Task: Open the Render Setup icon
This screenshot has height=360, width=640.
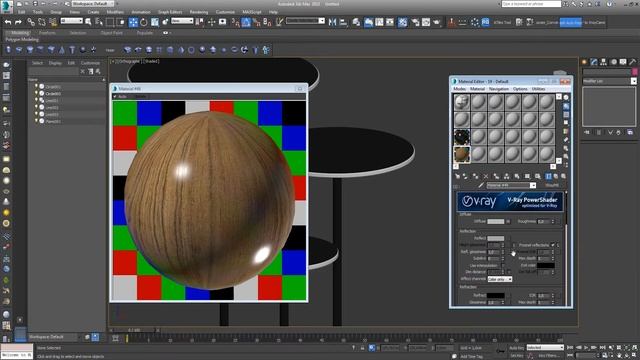Action: point(415,22)
